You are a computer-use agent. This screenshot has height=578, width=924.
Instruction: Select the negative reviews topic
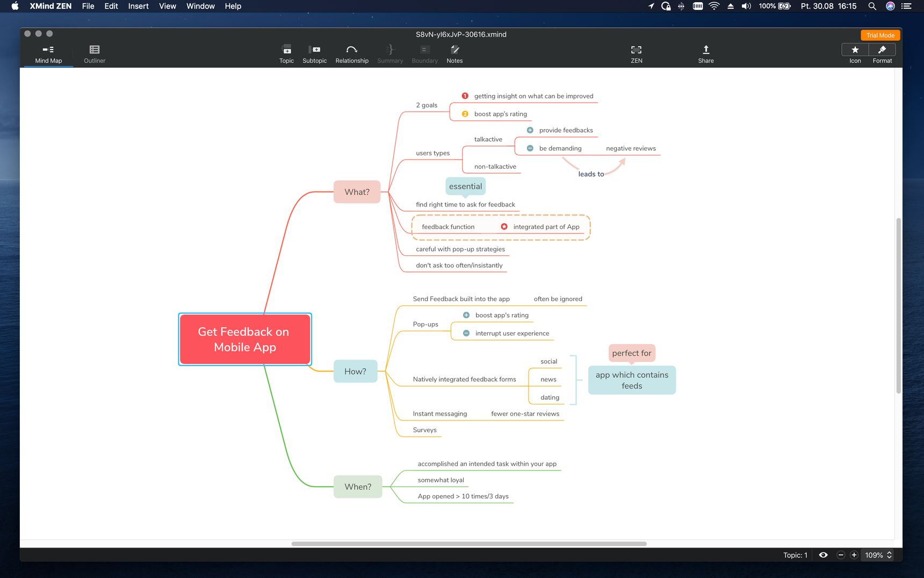coord(631,148)
